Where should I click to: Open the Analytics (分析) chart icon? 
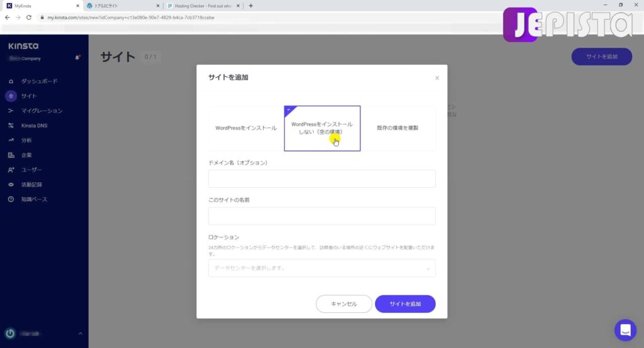pos(11,140)
